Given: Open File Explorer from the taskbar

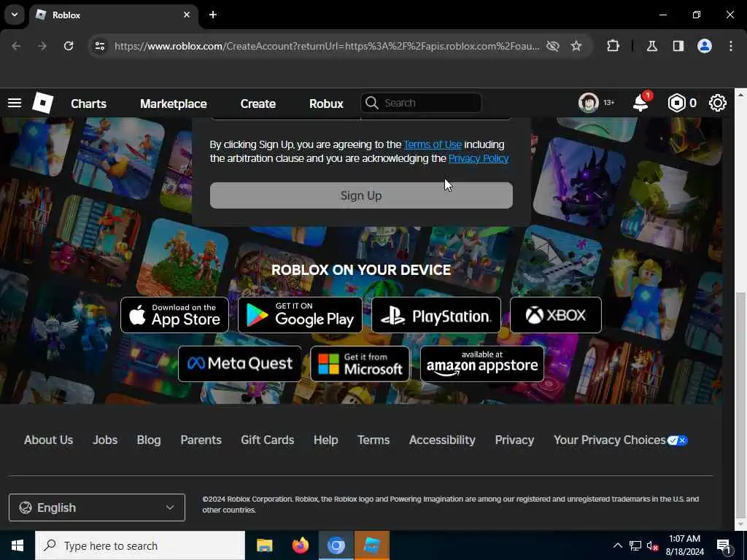Looking at the screenshot, I should click(x=264, y=545).
